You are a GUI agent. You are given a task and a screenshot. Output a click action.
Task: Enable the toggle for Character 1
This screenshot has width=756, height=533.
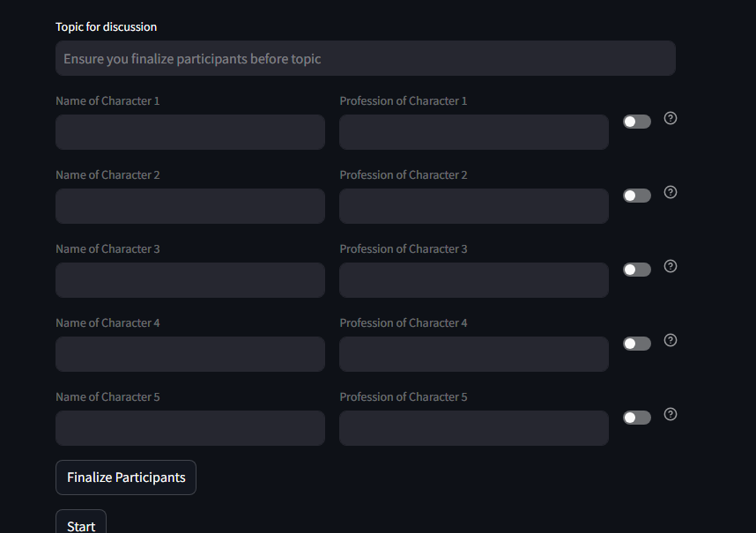click(636, 122)
